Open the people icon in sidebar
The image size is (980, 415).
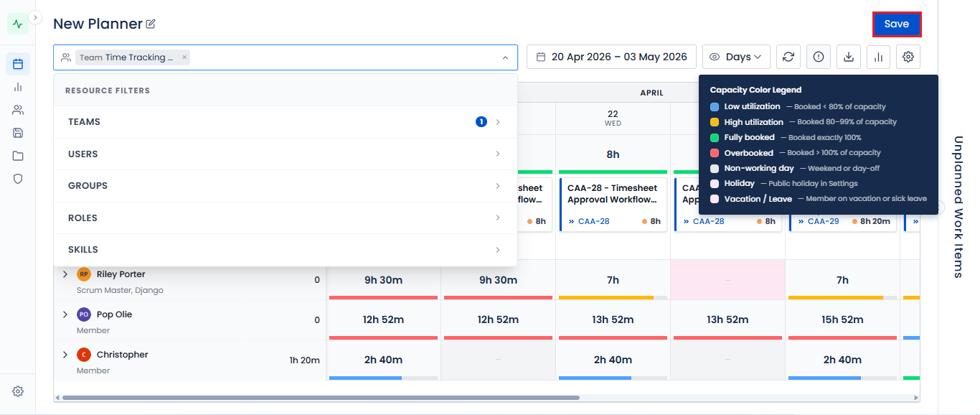pos(18,110)
